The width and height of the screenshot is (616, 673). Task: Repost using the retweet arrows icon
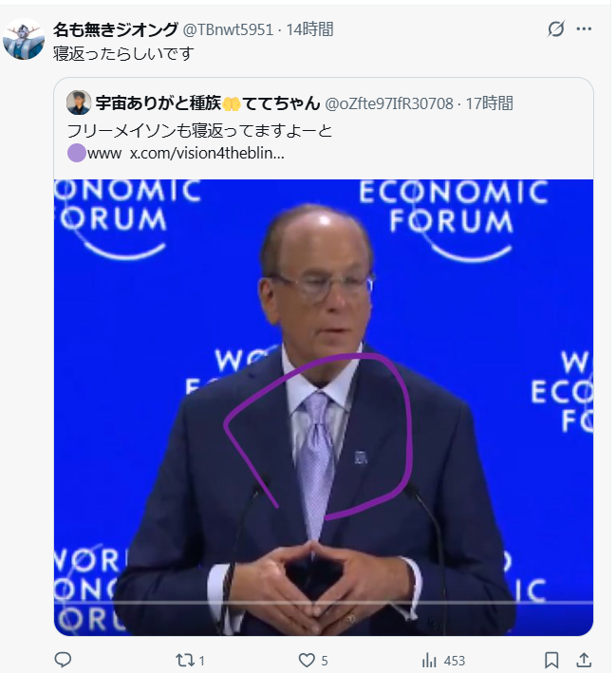pos(185,660)
